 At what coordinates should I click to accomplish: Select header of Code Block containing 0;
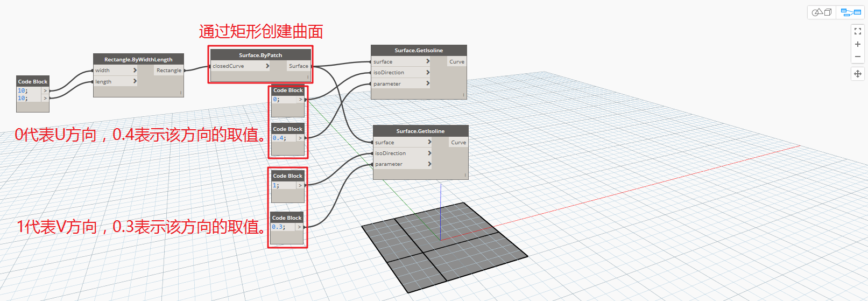click(288, 90)
